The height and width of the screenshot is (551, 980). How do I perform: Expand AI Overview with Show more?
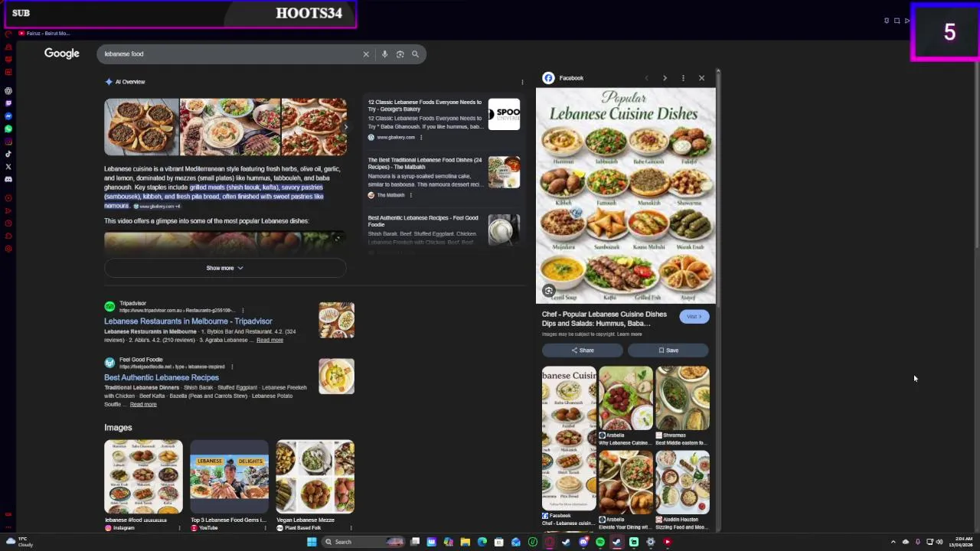tap(225, 268)
